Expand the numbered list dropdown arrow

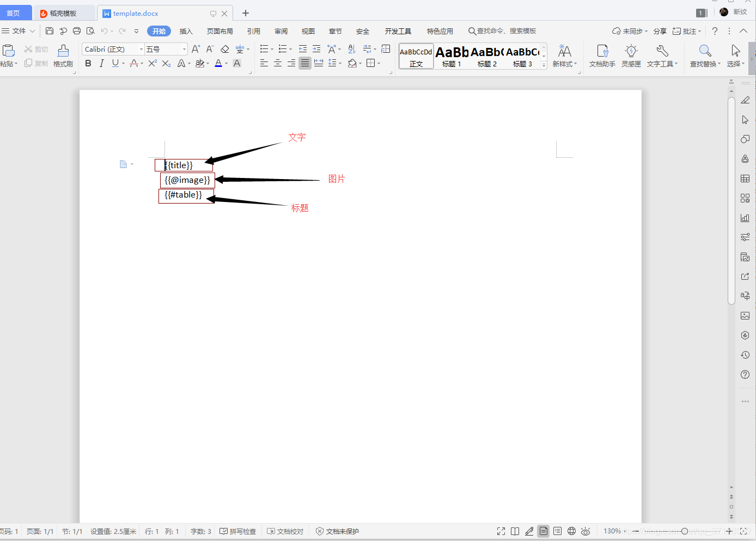(291, 50)
